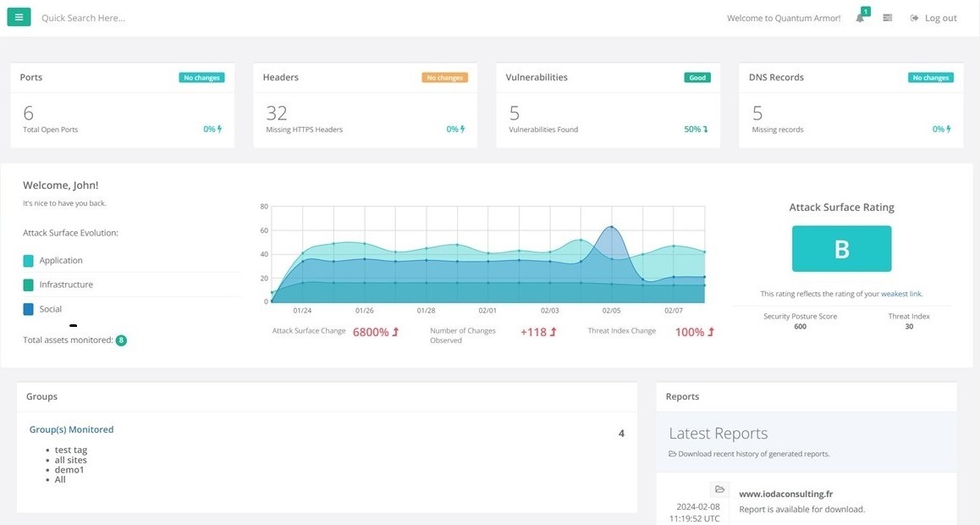This screenshot has height=525, width=980.
Task: Open the green hamburger menu
Action: click(x=18, y=16)
